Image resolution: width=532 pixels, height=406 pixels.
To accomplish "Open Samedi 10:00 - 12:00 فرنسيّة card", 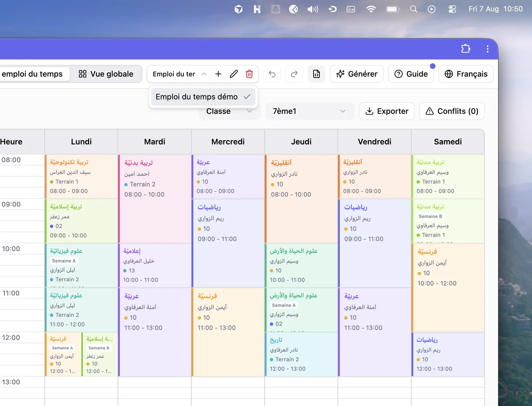I will click(x=448, y=288).
